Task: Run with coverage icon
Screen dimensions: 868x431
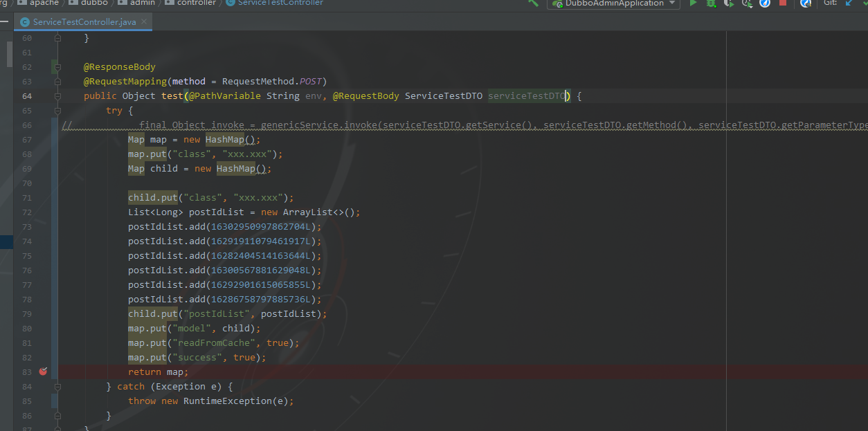Action: pos(729,3)
